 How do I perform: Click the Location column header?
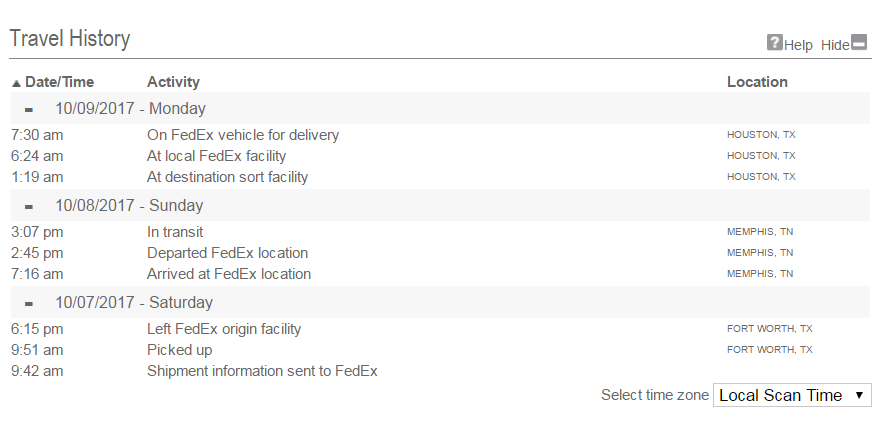pos(757,82)
